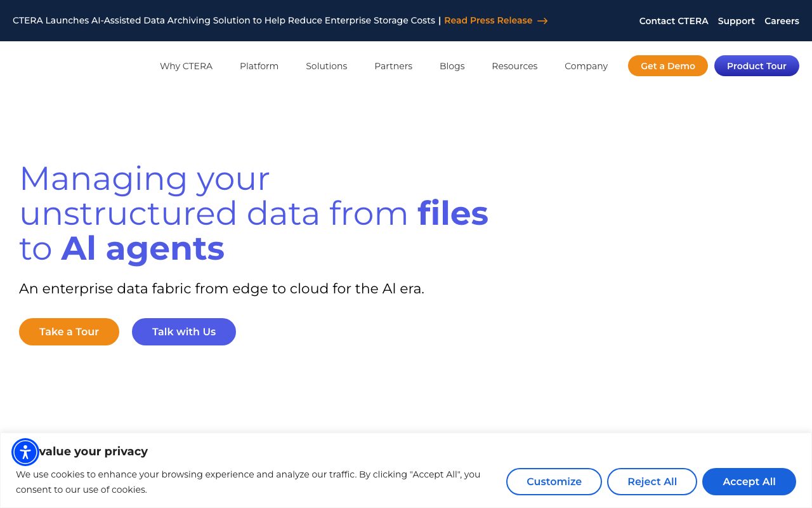Click the CTERA Launches AI-Assisted announcement text
The image size is (812, 508).
224,20
